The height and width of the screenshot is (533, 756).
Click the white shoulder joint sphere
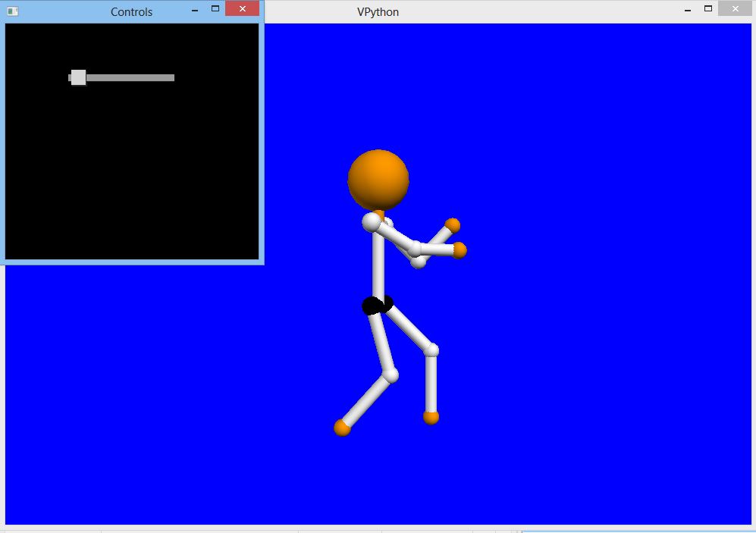tap(371, 222)
